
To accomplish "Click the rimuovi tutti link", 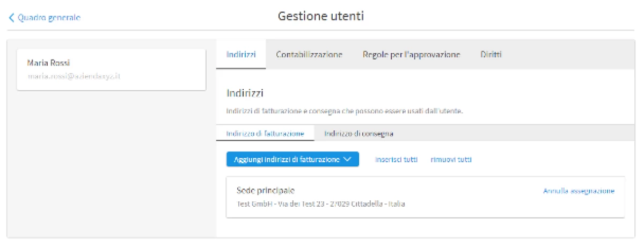I will tap(451, 159).
